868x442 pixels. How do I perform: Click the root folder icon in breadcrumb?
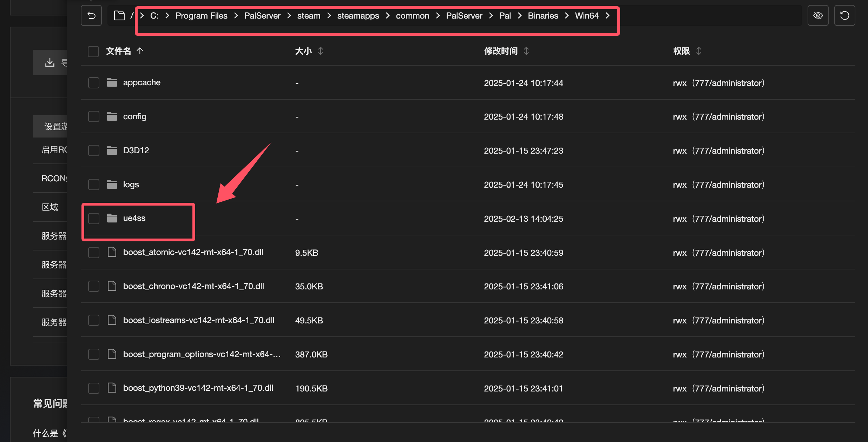click(119, 16)
